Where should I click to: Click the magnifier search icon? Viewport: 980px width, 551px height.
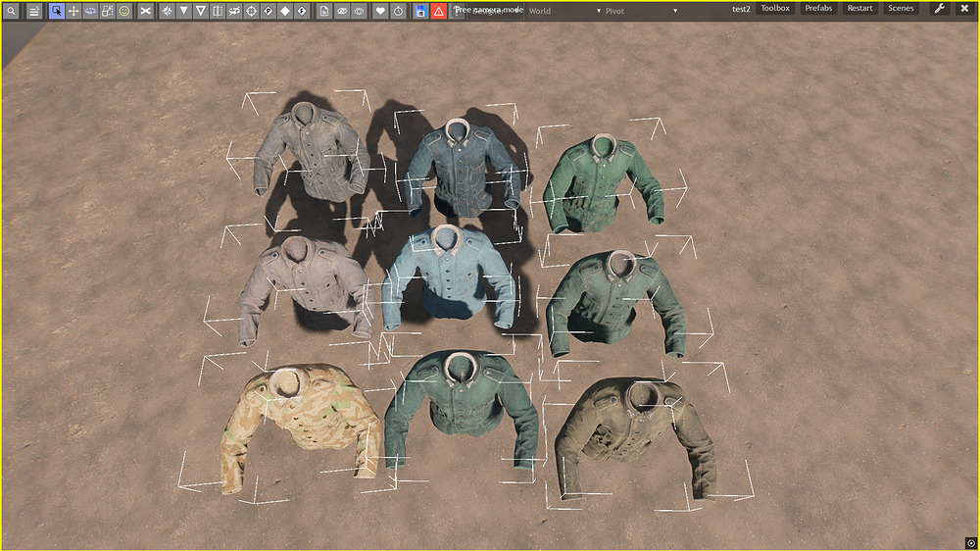(x=11, y=11)
